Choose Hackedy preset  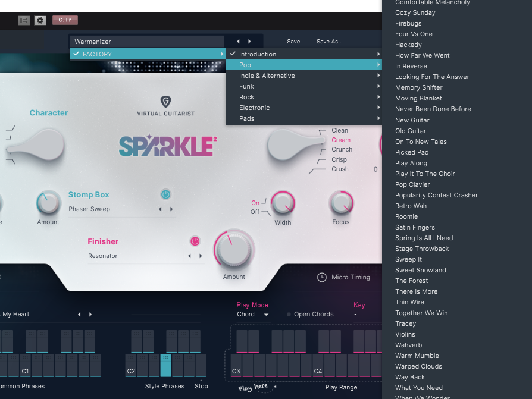point(408,45)
